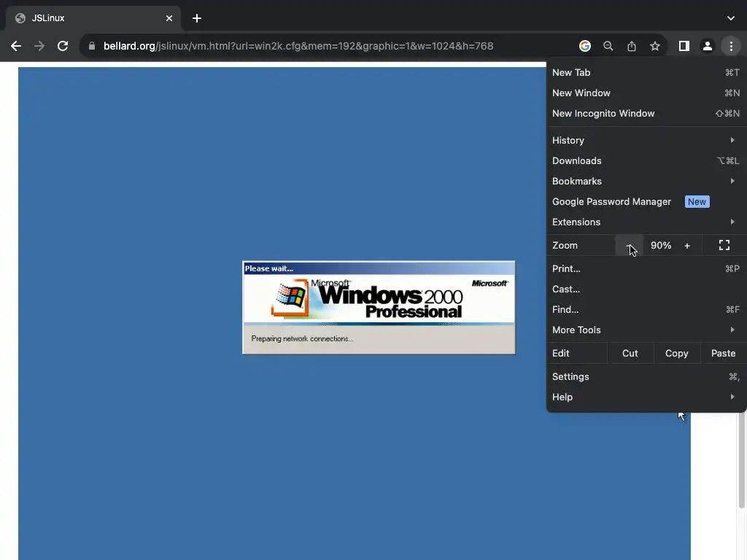Viewport: 747px width, 560px height.
Task: Close the Chrome three-dot menu button
Action: point(730,46)
